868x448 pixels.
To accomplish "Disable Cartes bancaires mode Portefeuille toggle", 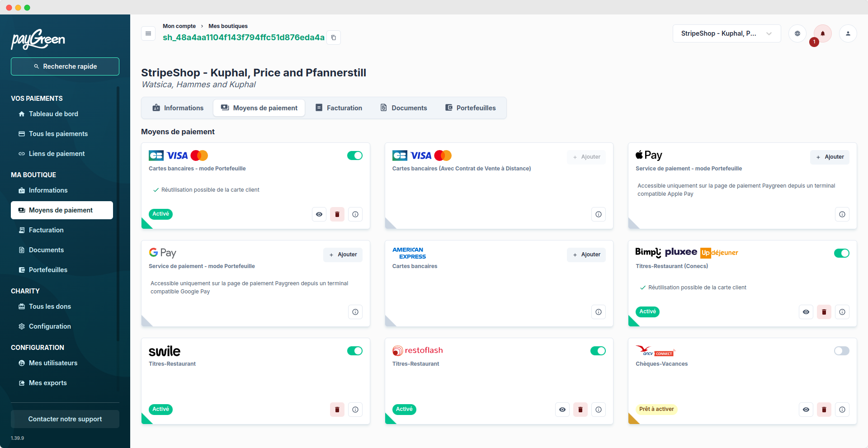I will click(354, 156).
